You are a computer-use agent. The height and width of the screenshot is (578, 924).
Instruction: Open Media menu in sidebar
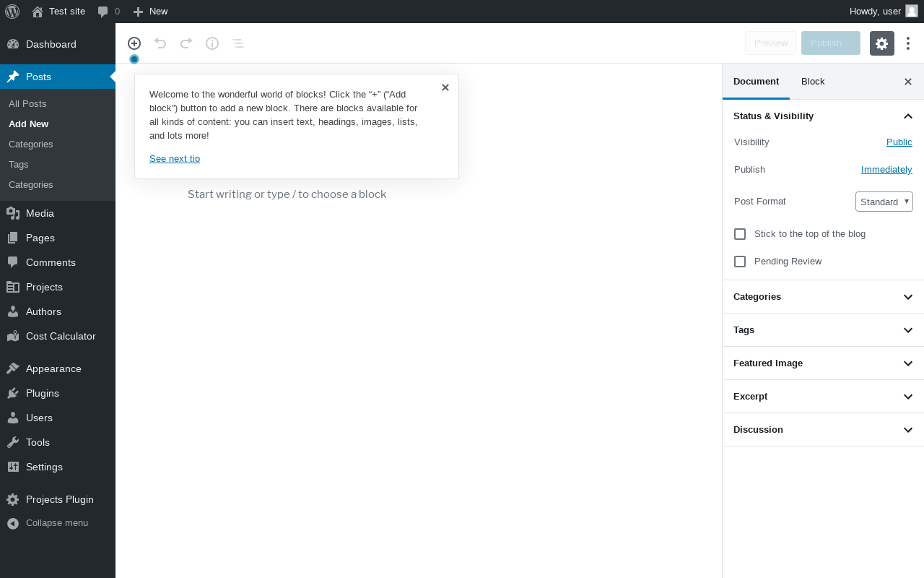(58, 213)
